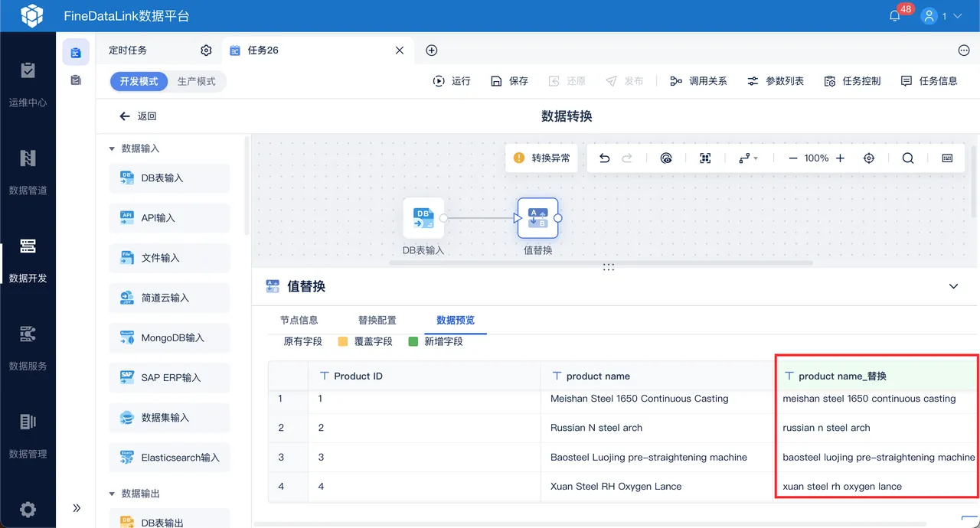Expand the left sidebar with double arrows
Image resolution: width=980 pixels, height=528 pixels.
pyautogui.click(x=77, y=508)
